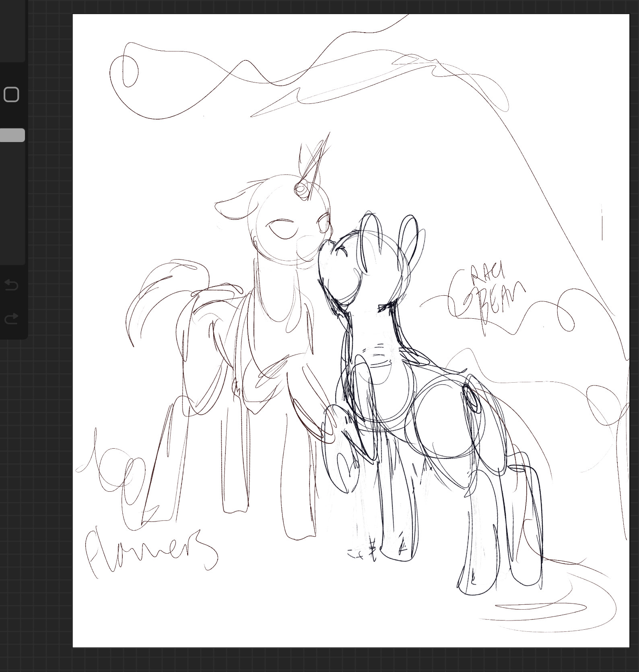Click the undo arrow in sidebar
Image resolution: width=639 pixels, height=672 pixels.
[x=11, y=285]
